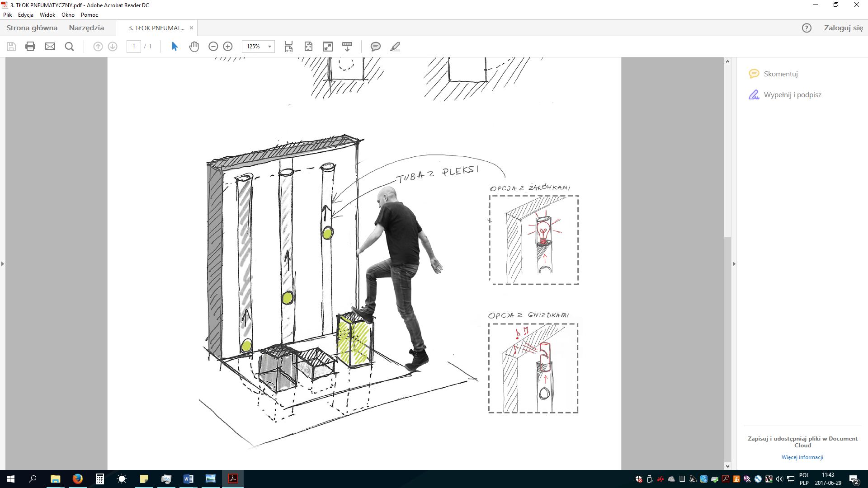Collapse the right tools pane arrow
Image resolution: width=868 pixels, height=488 pixels.
pos(734,263)
